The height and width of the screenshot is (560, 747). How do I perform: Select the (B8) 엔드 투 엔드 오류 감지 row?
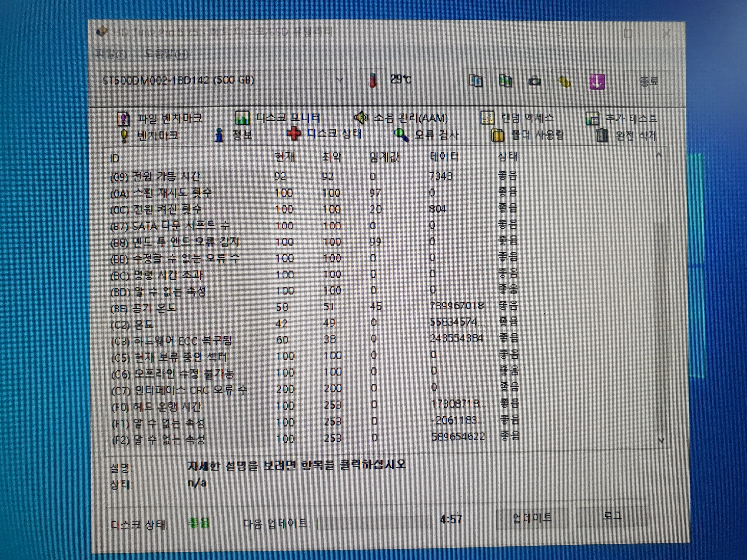314,242
